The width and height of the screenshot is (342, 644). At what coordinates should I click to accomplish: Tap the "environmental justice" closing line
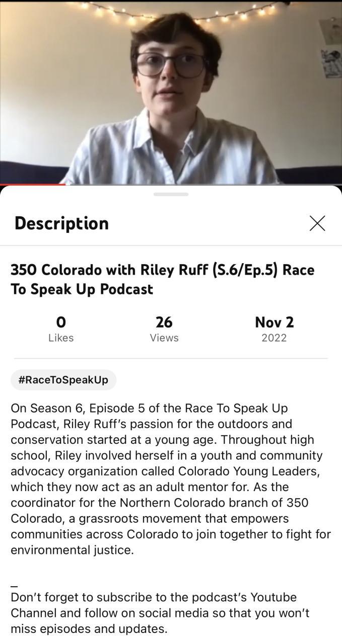click(72, 549)
